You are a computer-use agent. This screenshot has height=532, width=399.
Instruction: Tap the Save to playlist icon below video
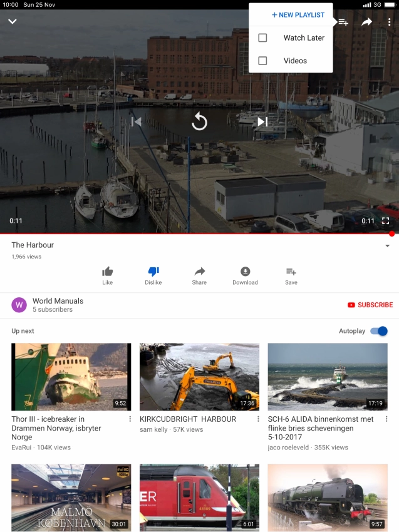291,272
